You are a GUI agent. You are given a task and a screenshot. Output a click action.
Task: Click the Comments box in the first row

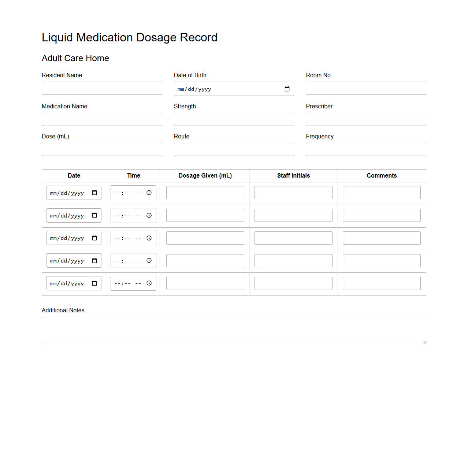(381, 192)
